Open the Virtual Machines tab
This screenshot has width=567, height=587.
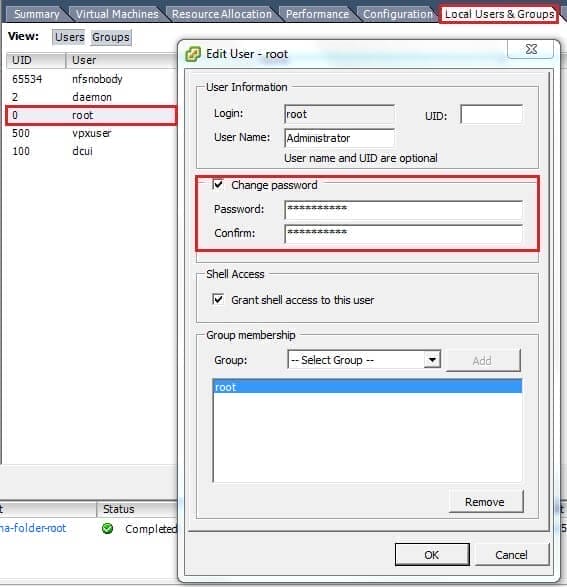[117, 14]
